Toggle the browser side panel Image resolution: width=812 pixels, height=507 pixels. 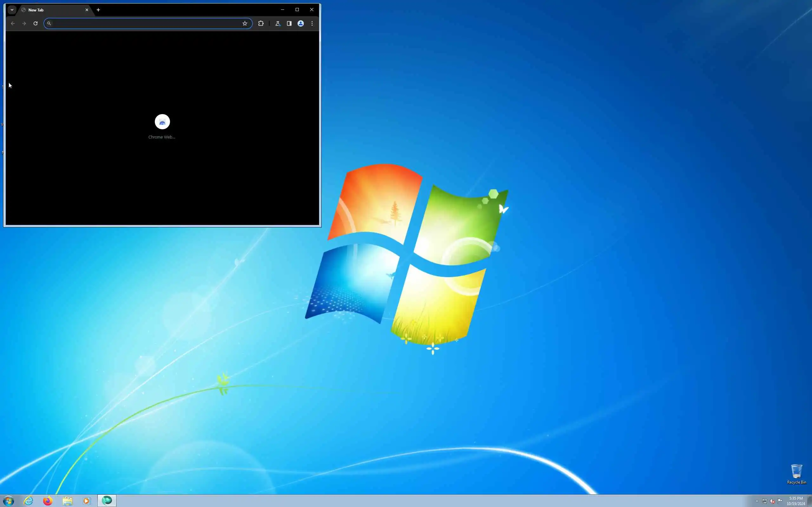[289, 23]
